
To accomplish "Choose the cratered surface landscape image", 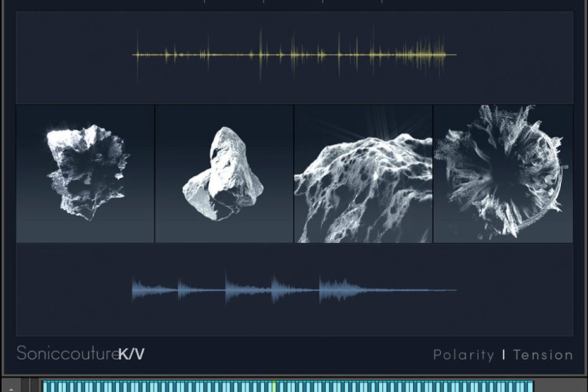I will (x=363, y=183).
